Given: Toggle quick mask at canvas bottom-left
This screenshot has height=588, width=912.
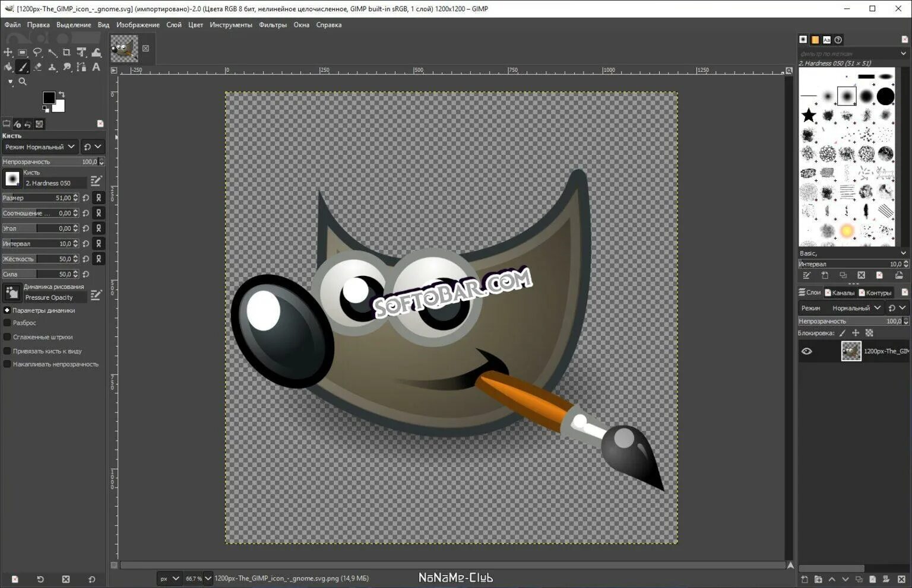Looking at the screenshot, I should [114, 565].
